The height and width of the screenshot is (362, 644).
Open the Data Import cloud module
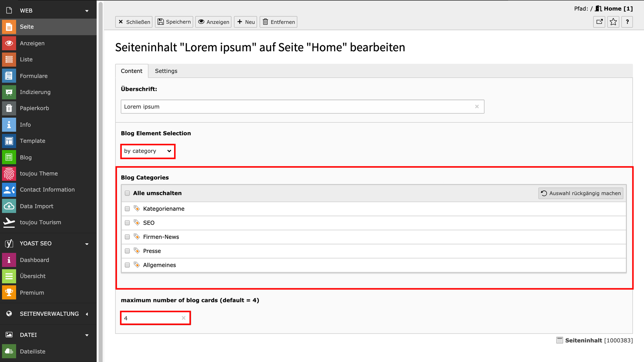pos(9,206)
